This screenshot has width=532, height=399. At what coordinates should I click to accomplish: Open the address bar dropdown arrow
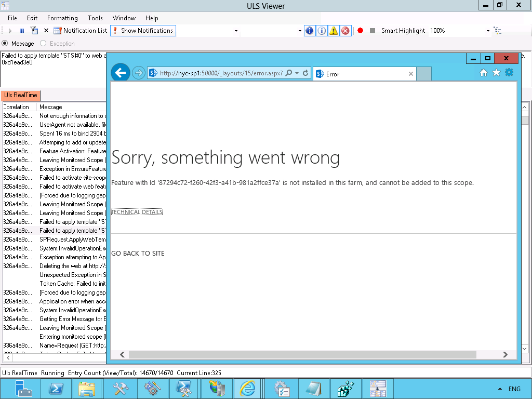[297, 73]
